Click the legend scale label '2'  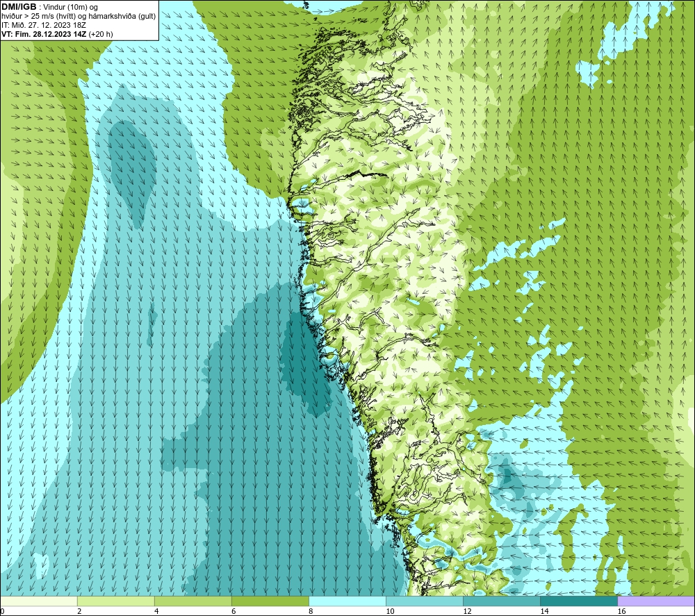[x=79, y=612]
